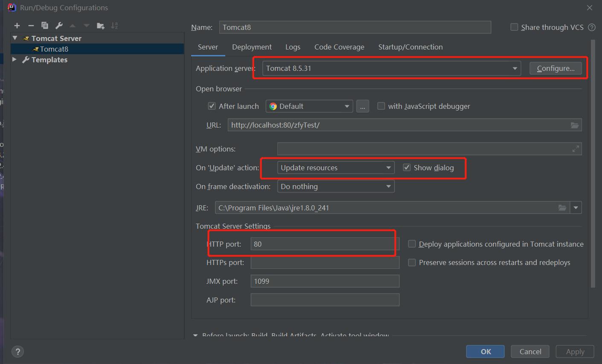The height and width of the screenshot is (364, 602).
Task: Click Chrome icon in browser dropdown
Action: [273, 106]
